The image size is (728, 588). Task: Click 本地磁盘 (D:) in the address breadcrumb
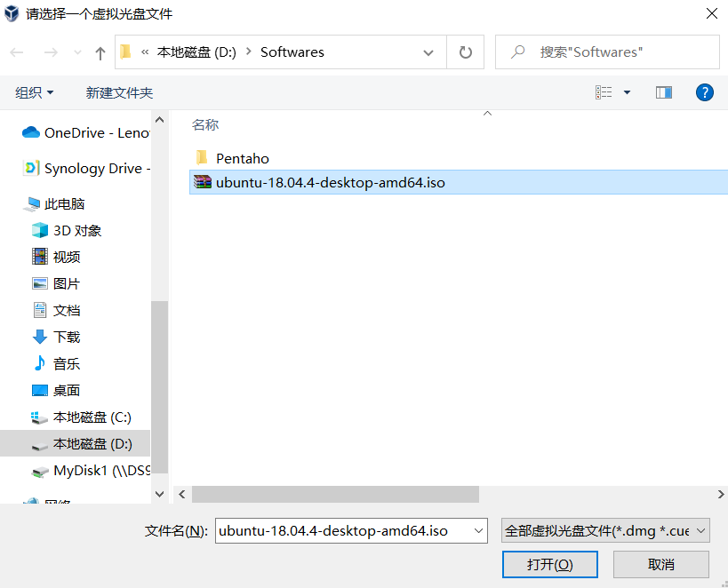[x=196, y=52]
